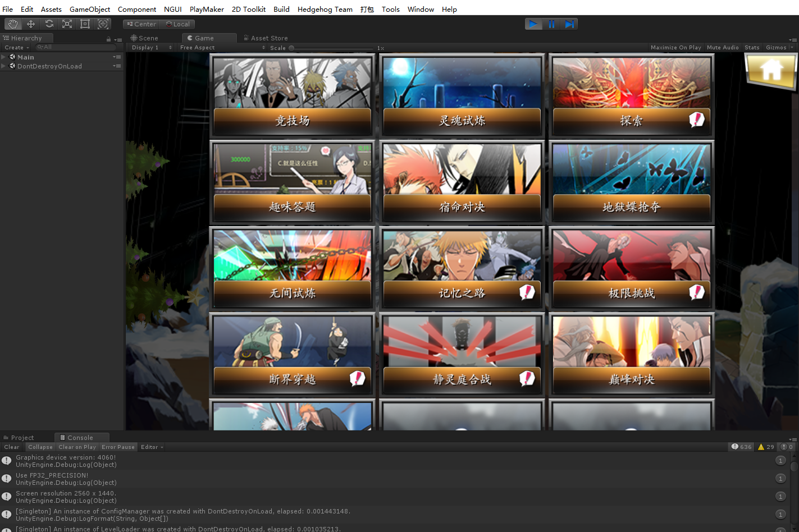
Task: Expand the Main scene in Hierarchy
Action: pyautogui.click(x=4, y=57)
